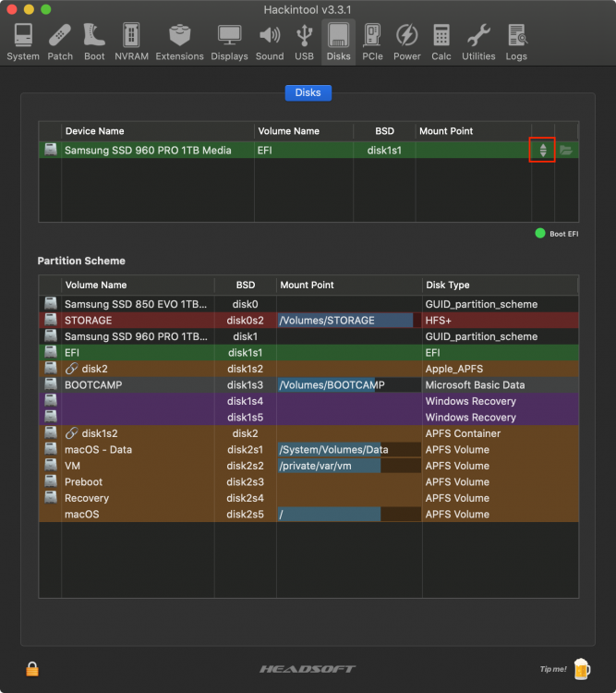Click the root "/" mount point bar
The width and height of the screenshot is (616, 693).
pos(349,514)
